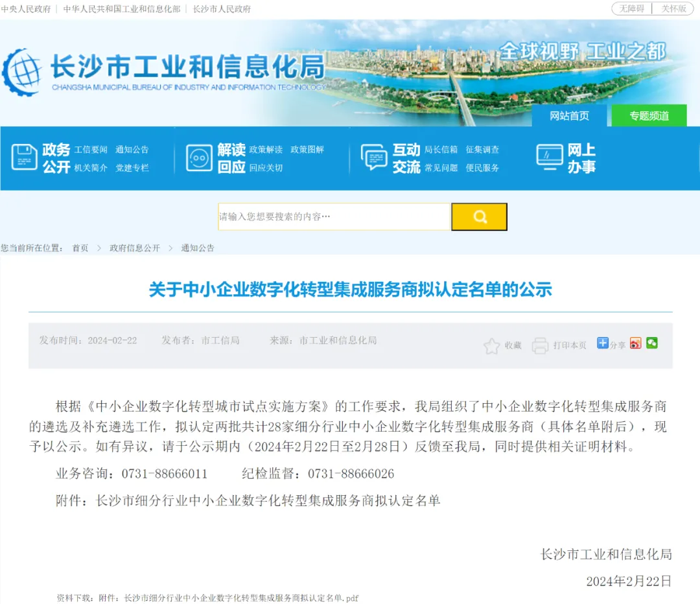Image resolution: width=700 pixels, height=604 pixels.
Task: Click the 全球视野 工业之都 banner slogan
Action: point(583,51)
